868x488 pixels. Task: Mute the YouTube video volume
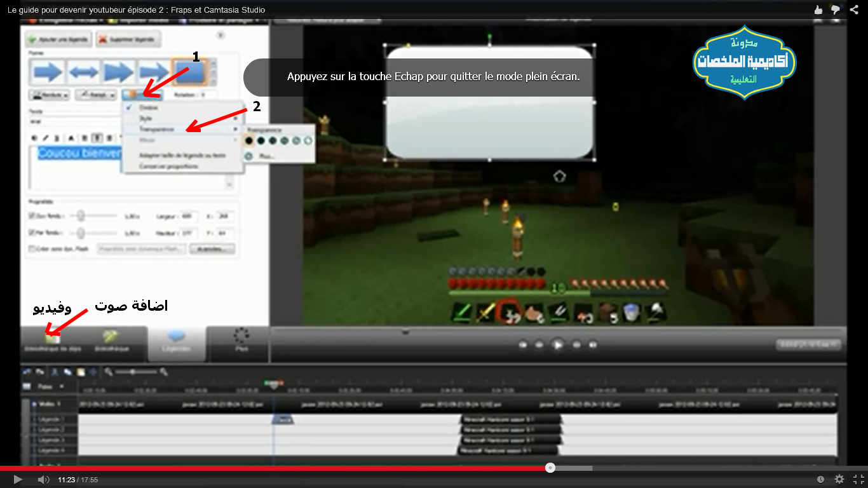point(43,480)
